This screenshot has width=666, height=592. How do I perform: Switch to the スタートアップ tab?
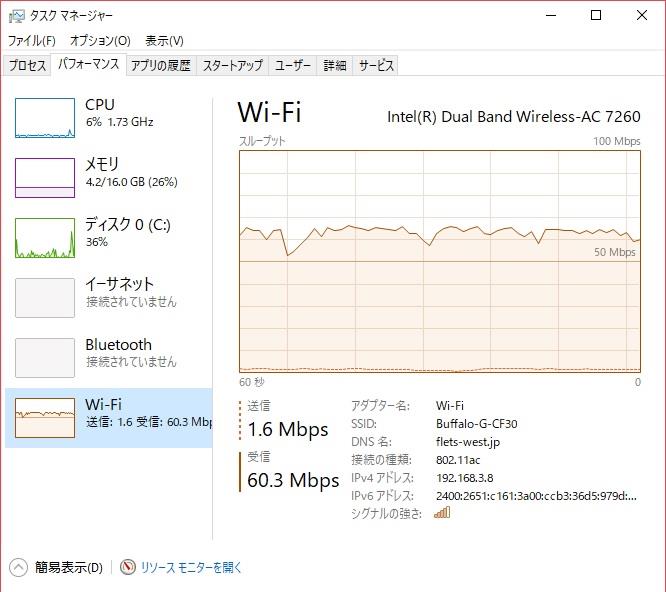(232, 65)
